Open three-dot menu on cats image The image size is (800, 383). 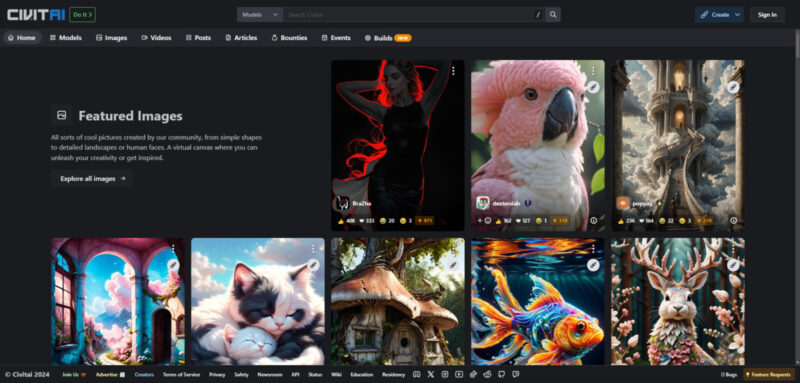(x=313, y=249)
